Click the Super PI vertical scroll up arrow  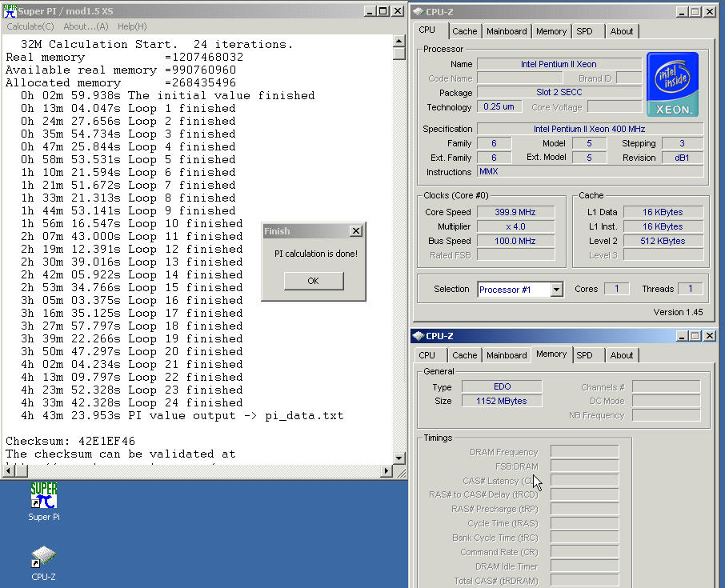[x=399, y=41]
